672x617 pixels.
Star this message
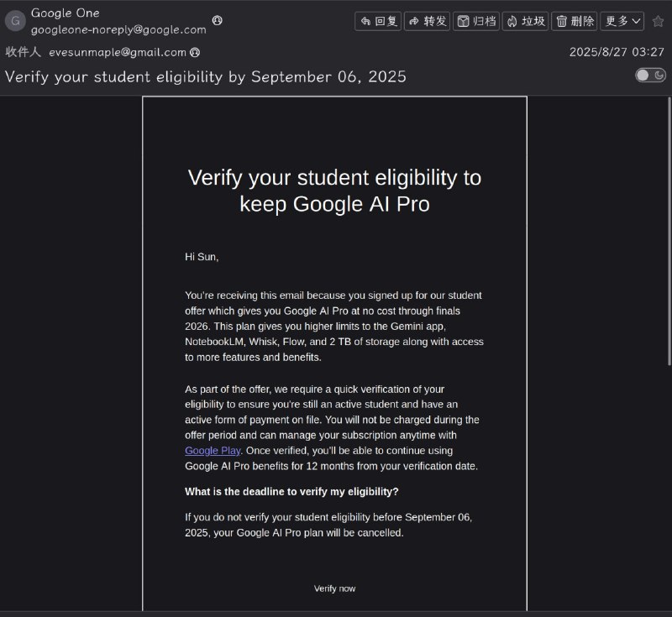click(x=658, y=21)
